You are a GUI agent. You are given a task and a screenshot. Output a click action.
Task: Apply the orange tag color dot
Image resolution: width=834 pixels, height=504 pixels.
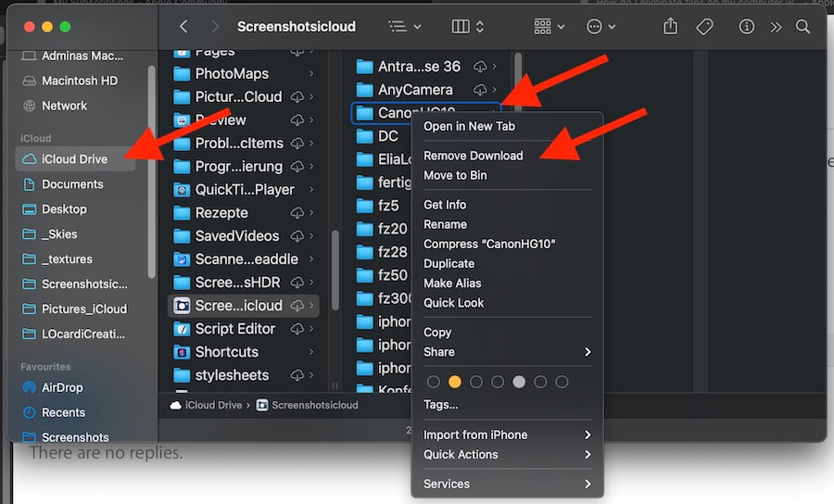455,382
